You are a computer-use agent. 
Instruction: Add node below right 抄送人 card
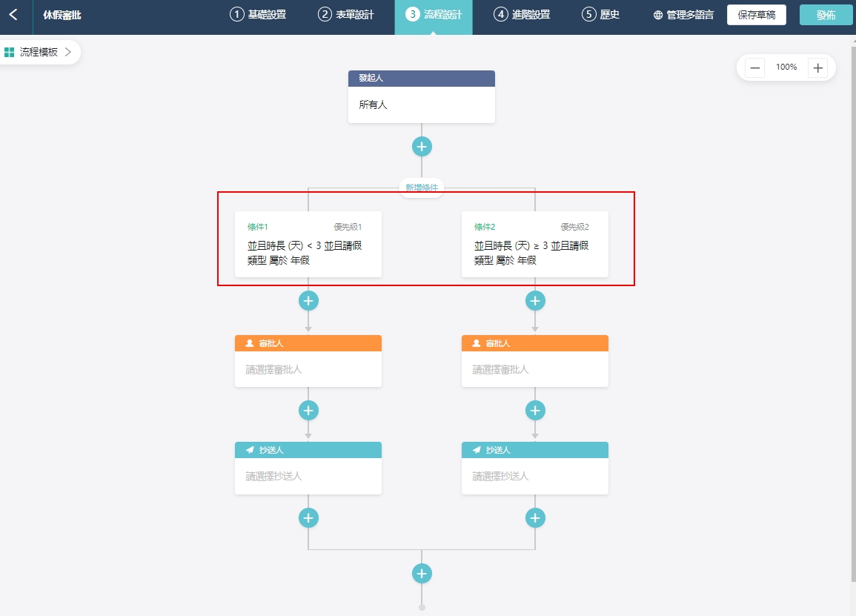click(x=535, y=517)
